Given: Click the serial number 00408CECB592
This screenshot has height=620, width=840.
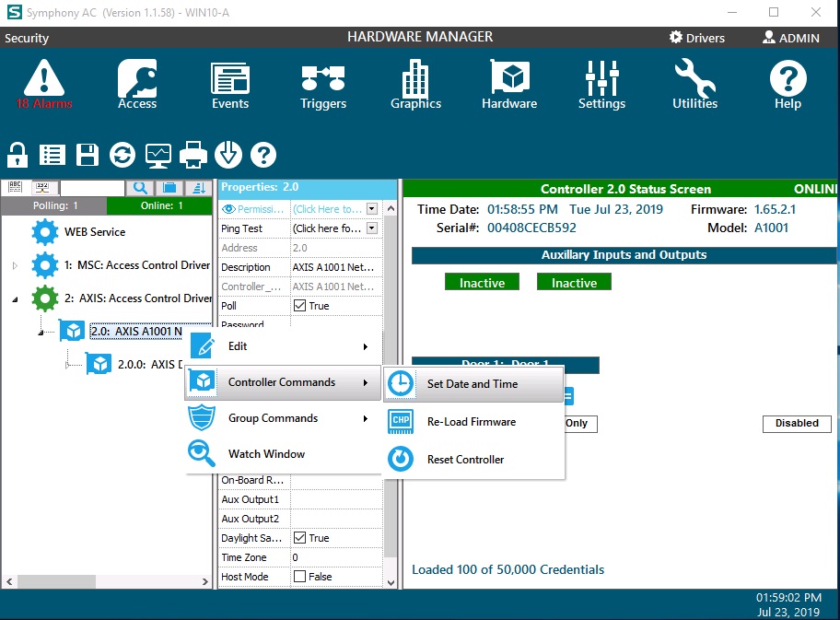Looking at the screenshot, I should [x=531, y=228].
